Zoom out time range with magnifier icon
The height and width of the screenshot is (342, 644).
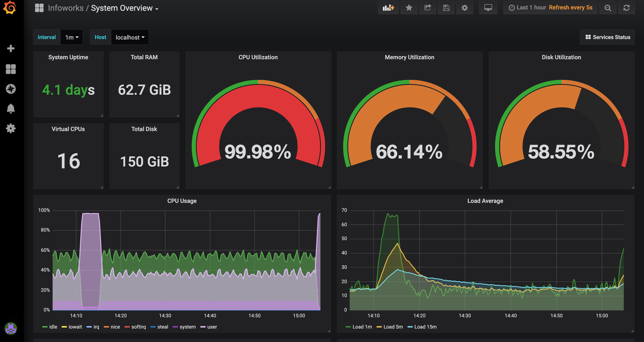pyautogui.click(x=608, y=8)
